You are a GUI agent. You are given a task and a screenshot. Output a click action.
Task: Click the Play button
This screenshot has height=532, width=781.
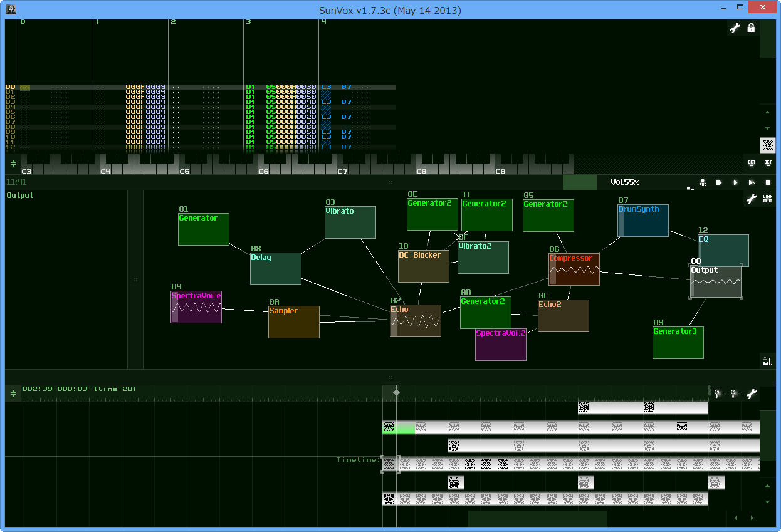coord(735,182)
